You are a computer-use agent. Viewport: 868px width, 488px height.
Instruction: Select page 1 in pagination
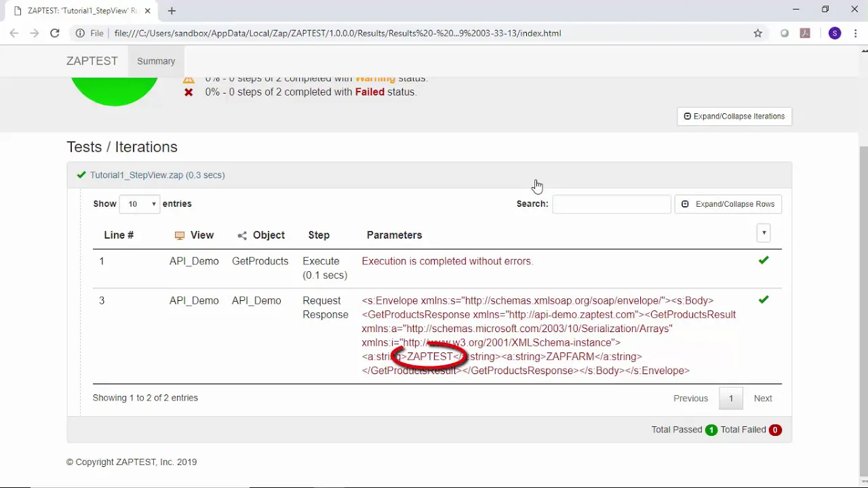[x=731, y=399]
